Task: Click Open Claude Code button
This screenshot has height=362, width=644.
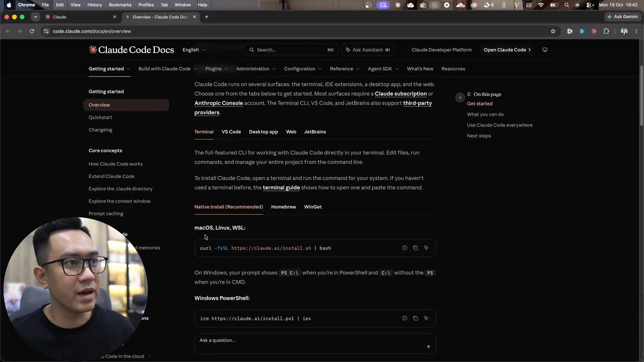Action: [x=507, y=50]
